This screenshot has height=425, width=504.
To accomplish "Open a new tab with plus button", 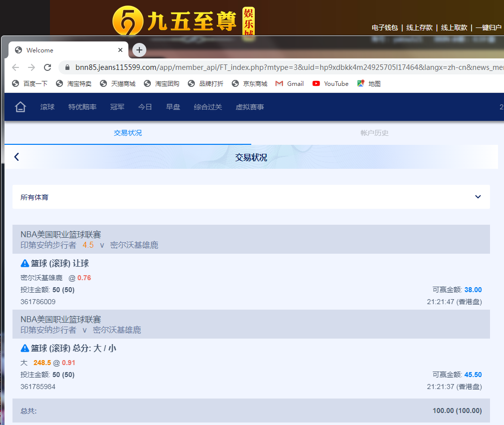I will pyautogui.click(x=139, y=50).
